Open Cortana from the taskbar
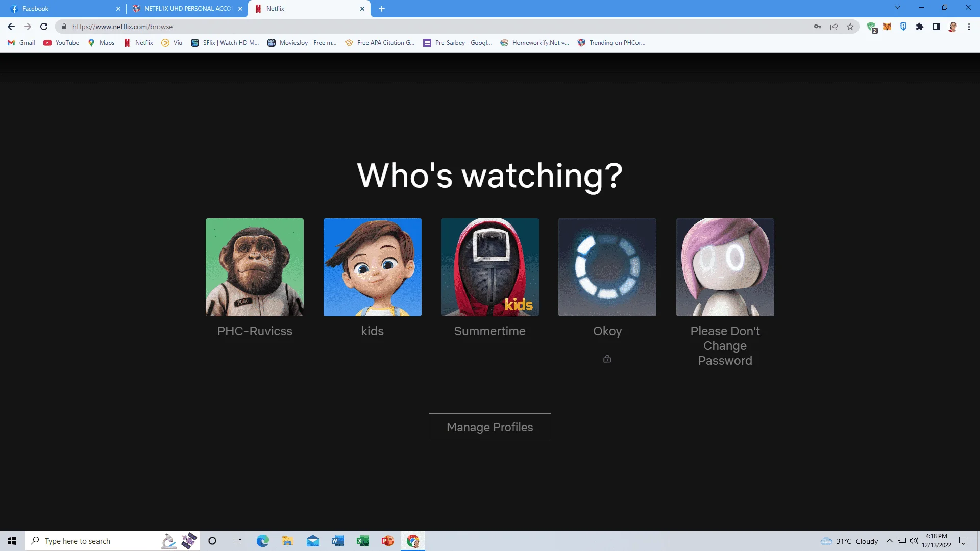Image resolution: width=980 pixels, height=551 pixels. point(212,541)
